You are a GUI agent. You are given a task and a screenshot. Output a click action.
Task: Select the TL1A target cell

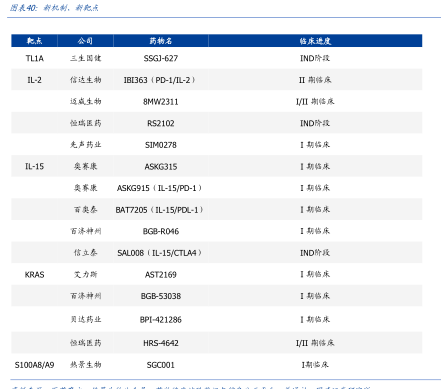(35, 58)
